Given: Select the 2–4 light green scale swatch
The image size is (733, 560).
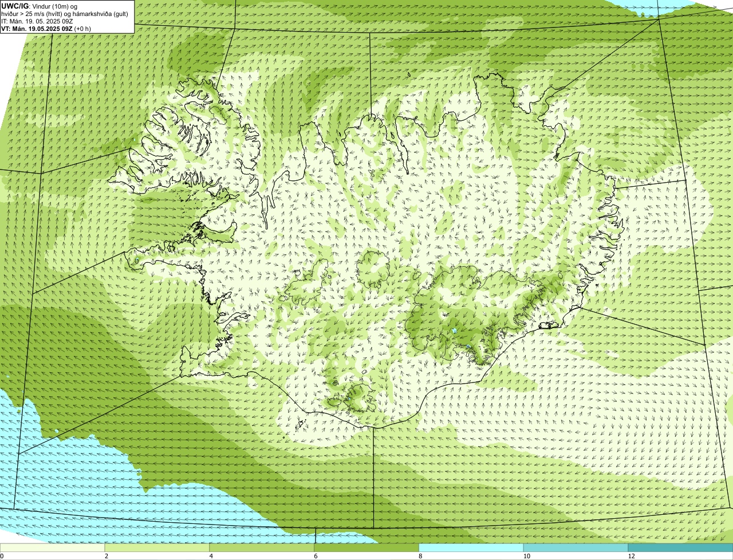Looking at the screenshot, I should (157, 548).
